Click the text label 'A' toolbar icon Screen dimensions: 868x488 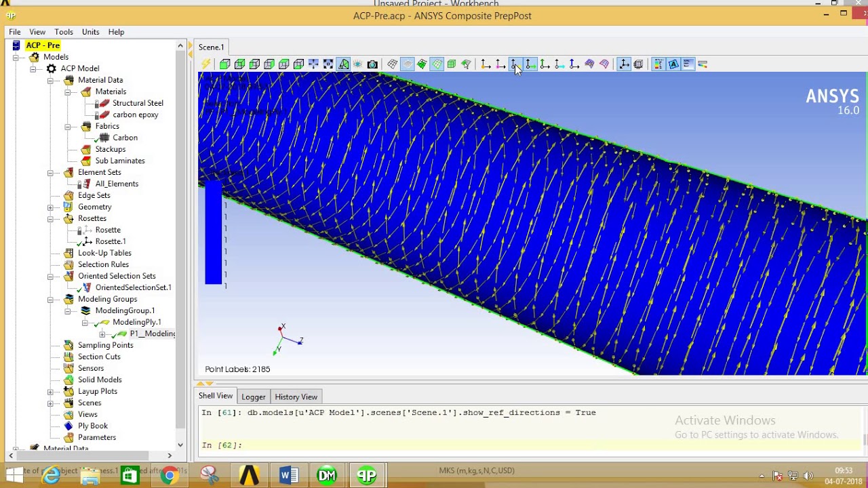click(673, 64)
